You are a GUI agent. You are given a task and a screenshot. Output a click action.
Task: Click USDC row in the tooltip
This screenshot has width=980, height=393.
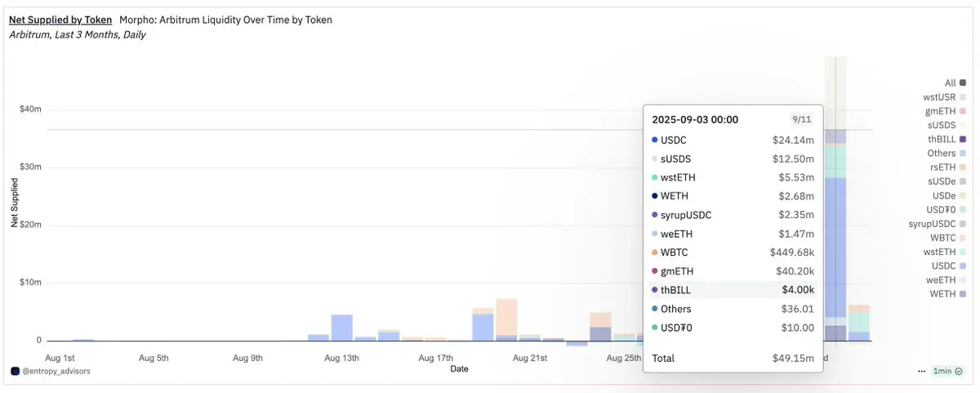click(x=733, y=140)
